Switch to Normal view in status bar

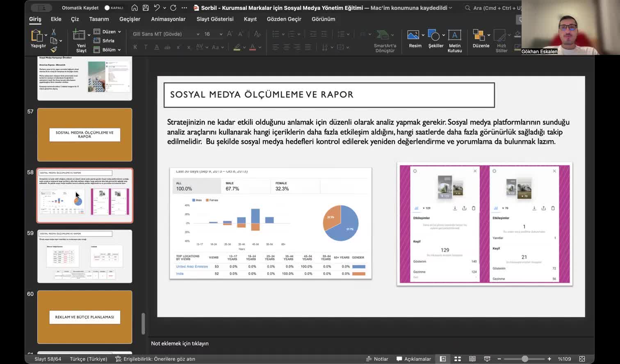(443, 359)
